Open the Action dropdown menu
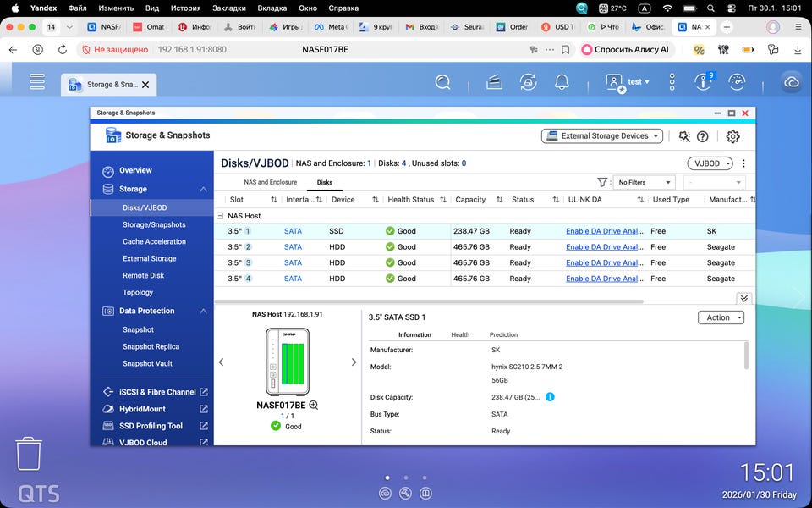Screen dimensions: 812x508 [x=721, y=317]
